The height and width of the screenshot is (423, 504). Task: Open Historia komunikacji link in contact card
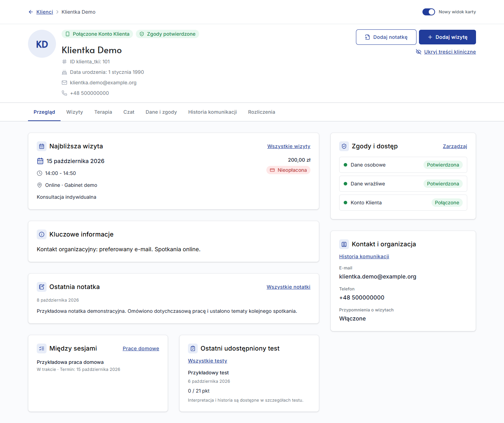pos(364,256)
